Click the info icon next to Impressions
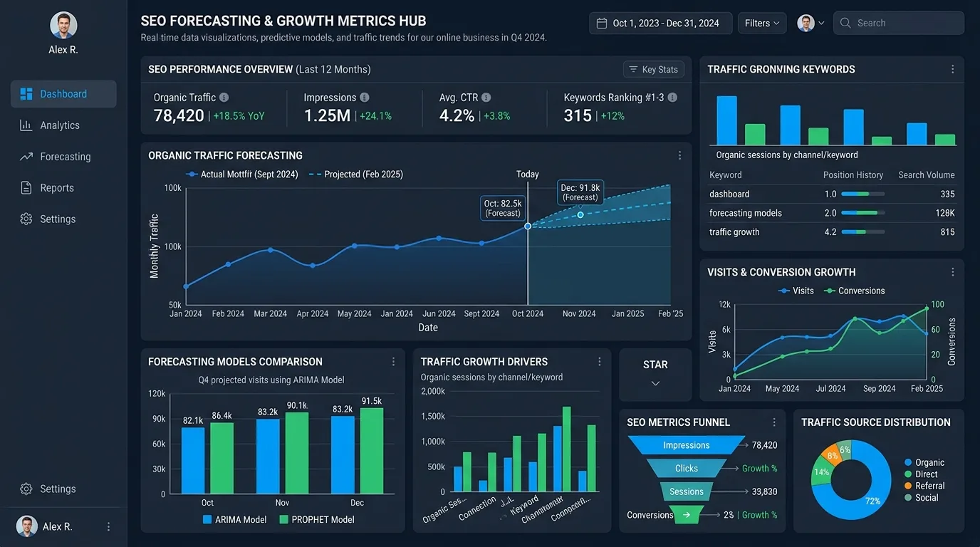This screenshot has width=980, height=547. pyautogui.click(x=365, y=98)
